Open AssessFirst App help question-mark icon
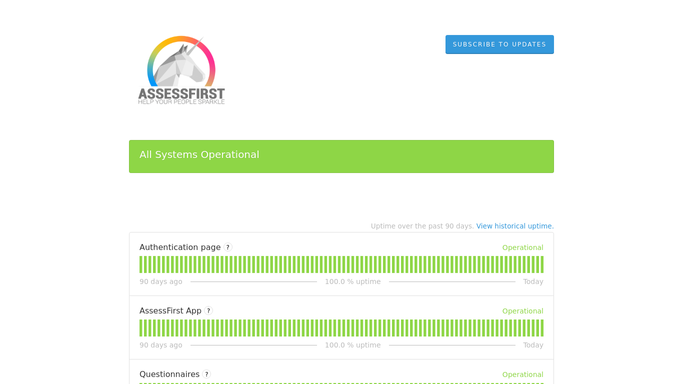 (209, 311)
